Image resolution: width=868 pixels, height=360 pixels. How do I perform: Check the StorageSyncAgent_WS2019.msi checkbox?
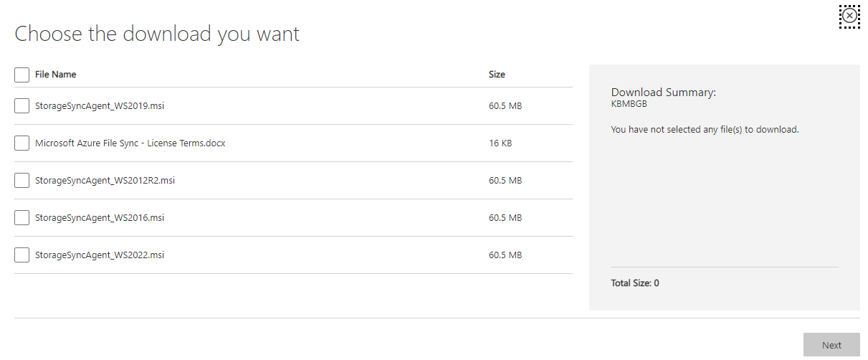[22, 106]
